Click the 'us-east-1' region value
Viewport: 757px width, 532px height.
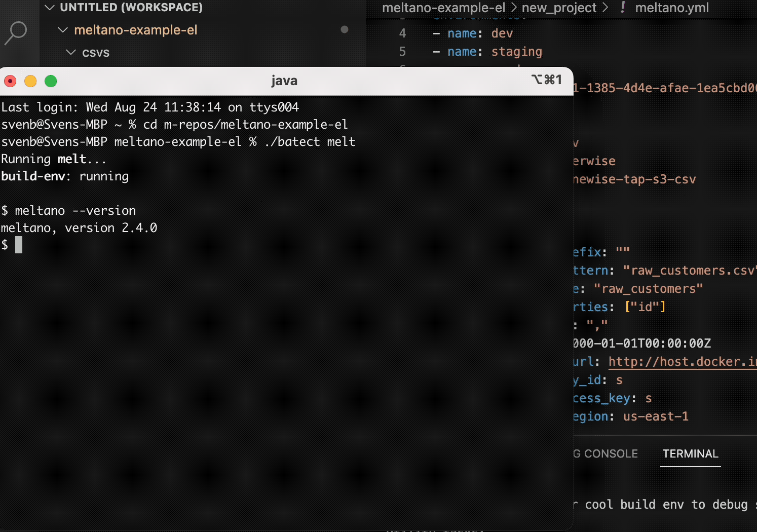tap(656, 416)
